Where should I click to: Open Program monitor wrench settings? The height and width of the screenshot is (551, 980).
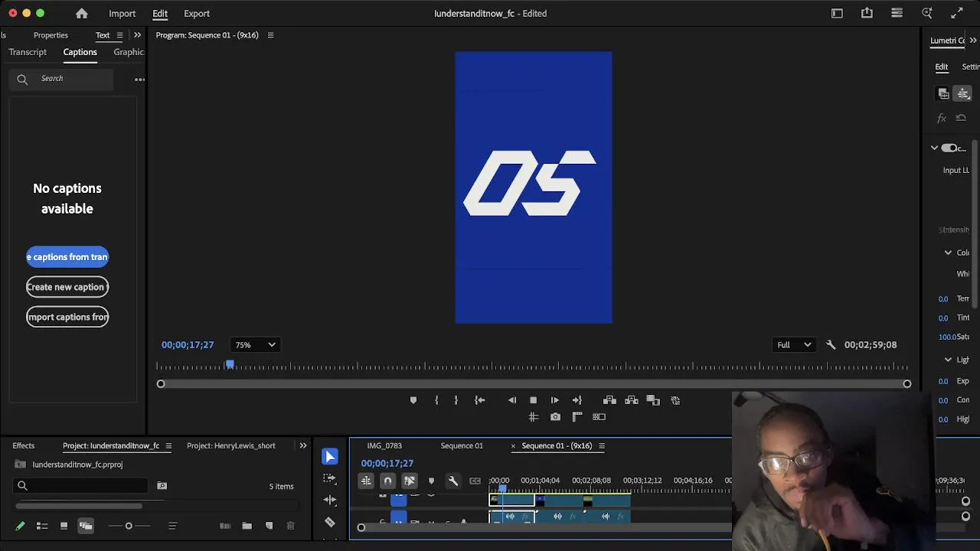pos(831,345)
